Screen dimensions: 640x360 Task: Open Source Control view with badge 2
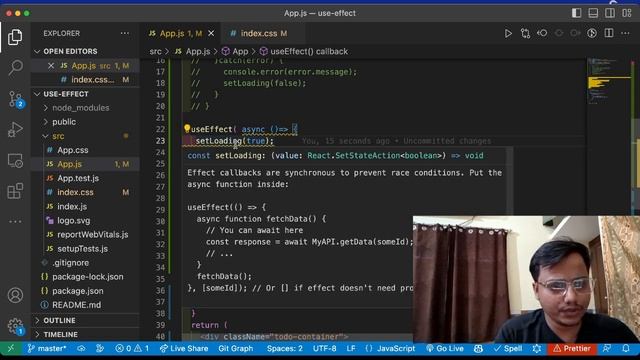(16, 99)
